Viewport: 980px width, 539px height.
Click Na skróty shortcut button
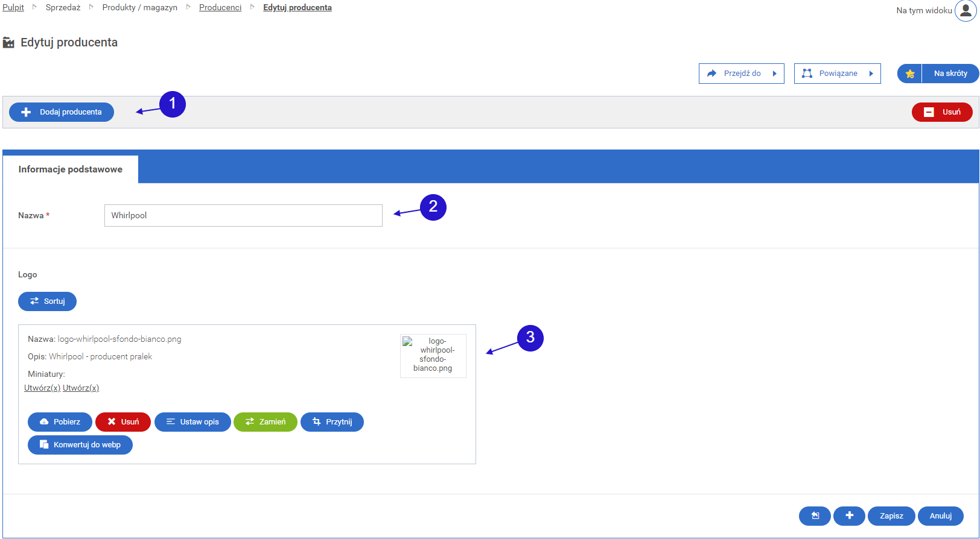point(950,74)
